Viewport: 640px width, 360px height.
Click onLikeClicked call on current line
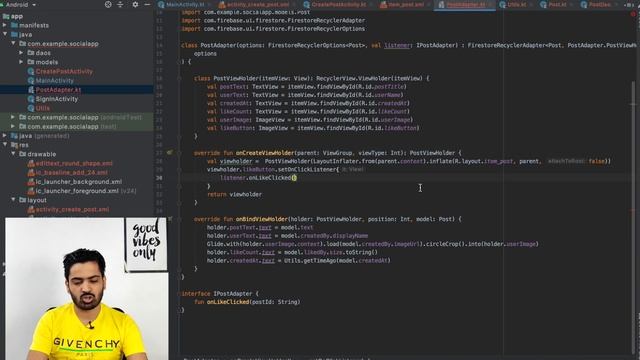pos(270,178)
